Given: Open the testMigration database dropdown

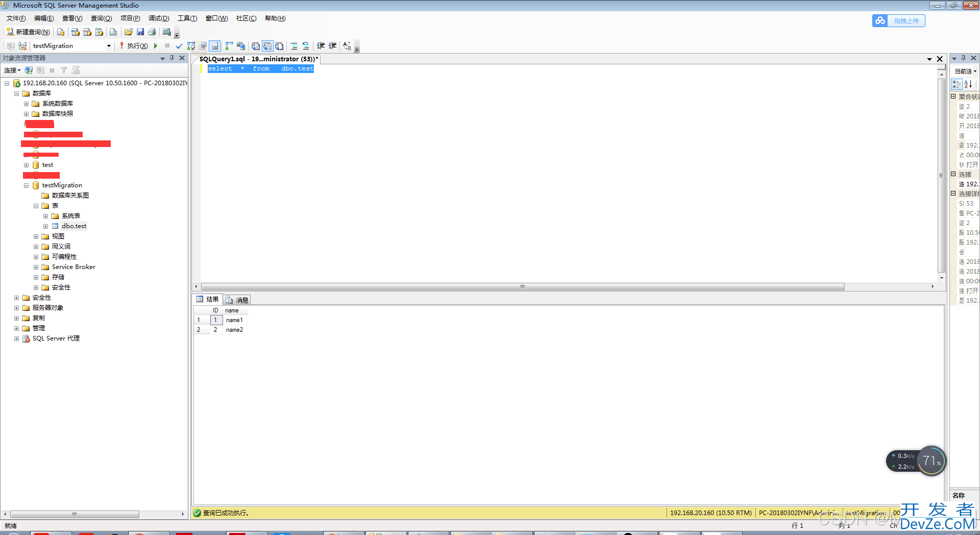Looking at the screenshot, I should point(109,46).
